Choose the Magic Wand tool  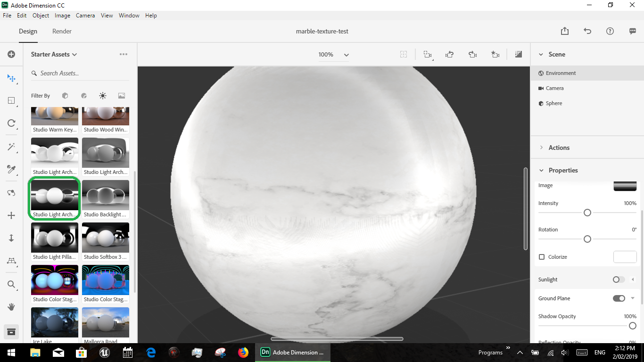point(11,147)
